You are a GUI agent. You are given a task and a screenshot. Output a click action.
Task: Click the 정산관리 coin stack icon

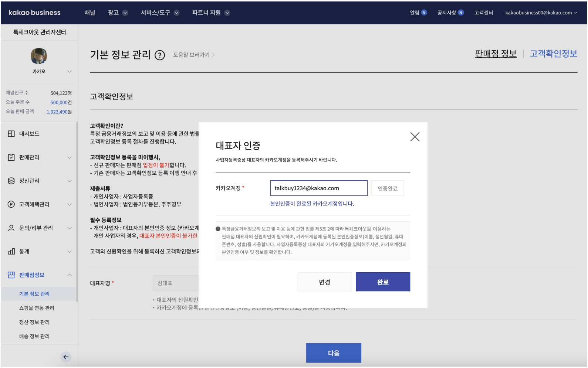click(11, 181)
